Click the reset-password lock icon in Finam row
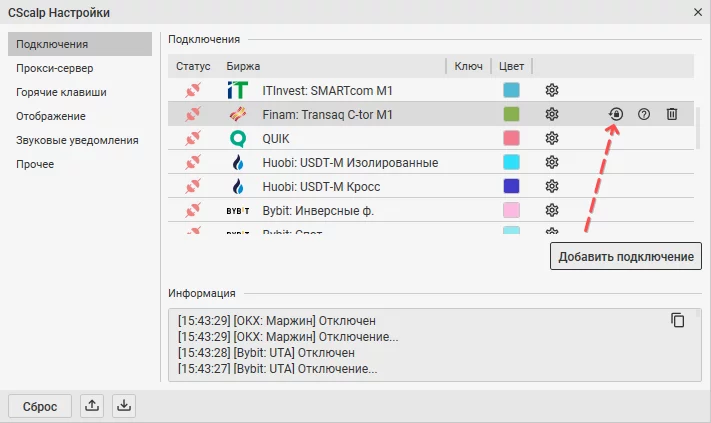711x423 pixels. 616,114
